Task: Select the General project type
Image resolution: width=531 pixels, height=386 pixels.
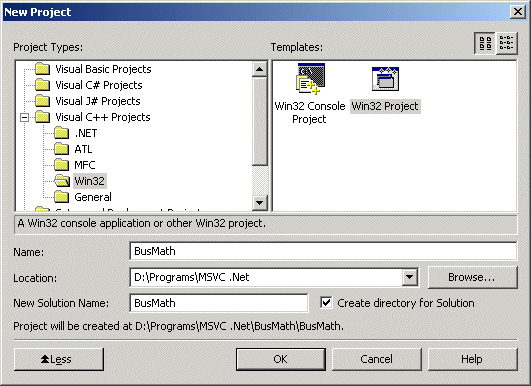Action: pyautogui.click(x=93, y=197)
